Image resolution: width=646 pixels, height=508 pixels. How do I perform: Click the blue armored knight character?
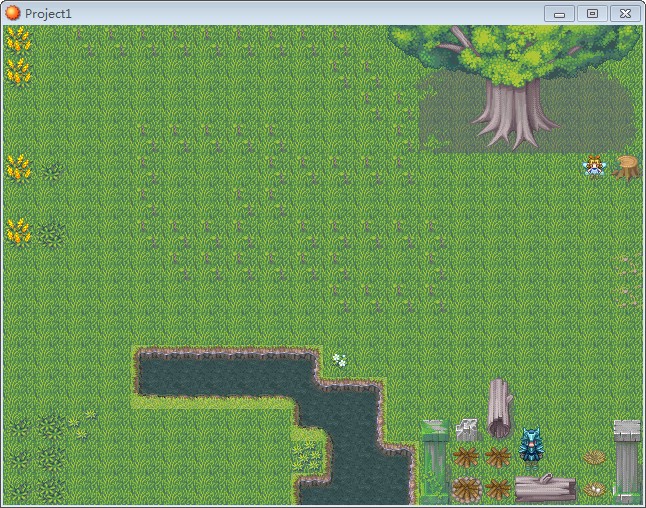(530, 448)
